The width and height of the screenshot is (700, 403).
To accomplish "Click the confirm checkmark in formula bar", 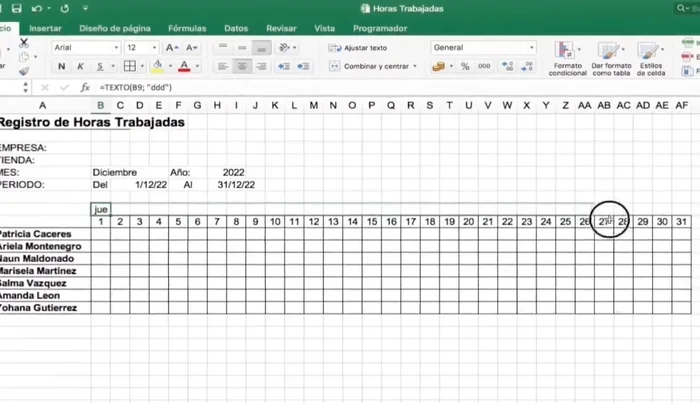I will pyautogui.click(x=64, y=87).
